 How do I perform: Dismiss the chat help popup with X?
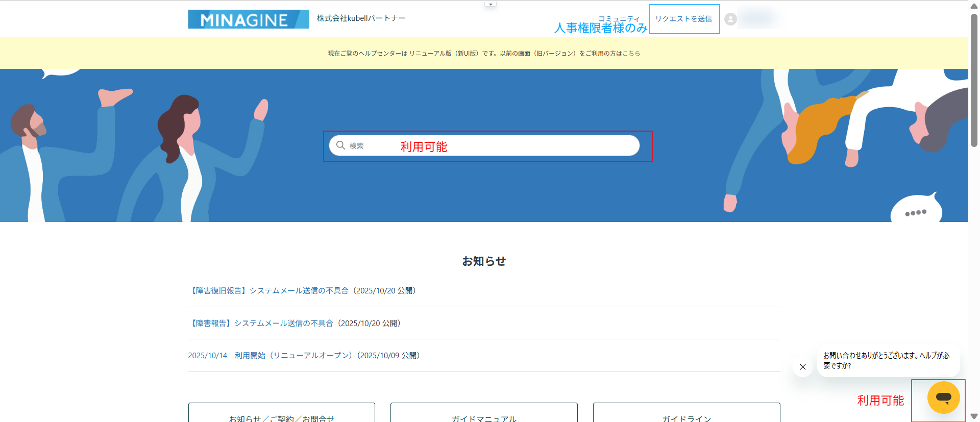click(x=802, y=366)
